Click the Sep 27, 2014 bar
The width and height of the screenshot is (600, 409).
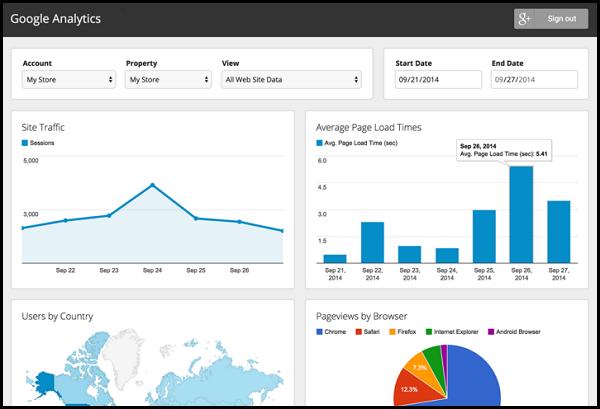[x=559, y=232]
